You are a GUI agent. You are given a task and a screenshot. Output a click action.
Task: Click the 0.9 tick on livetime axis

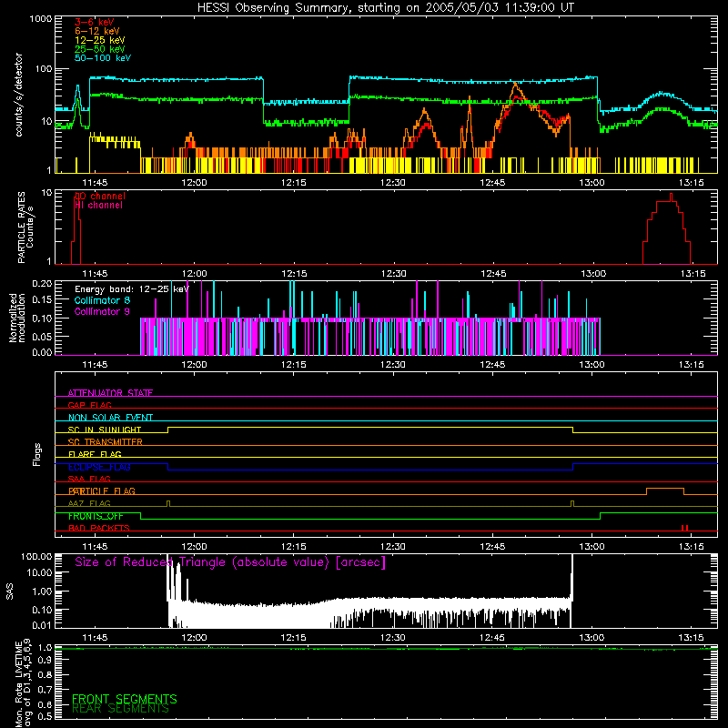pos(45,661)
